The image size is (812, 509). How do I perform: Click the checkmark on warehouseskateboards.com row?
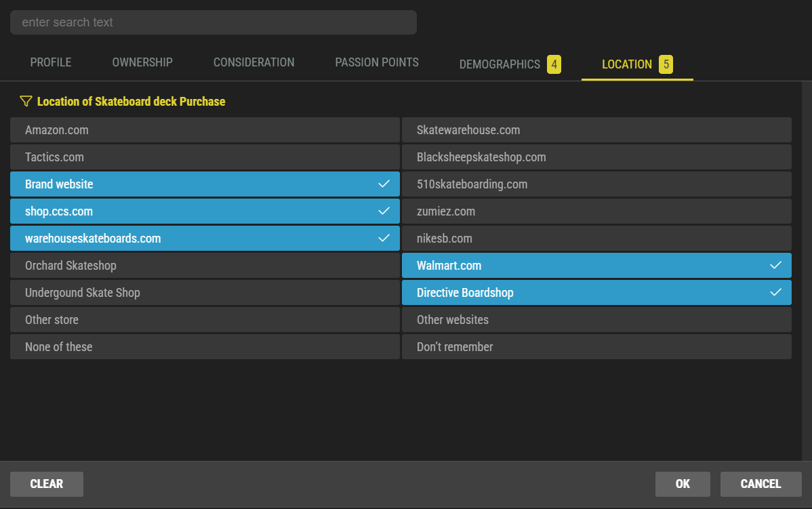384,238
